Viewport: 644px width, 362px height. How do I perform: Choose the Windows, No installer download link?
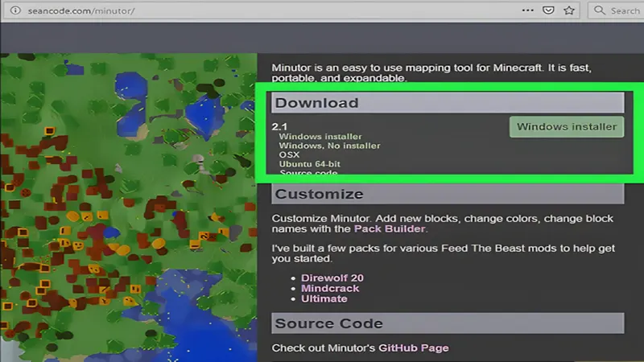pos(329,146)
